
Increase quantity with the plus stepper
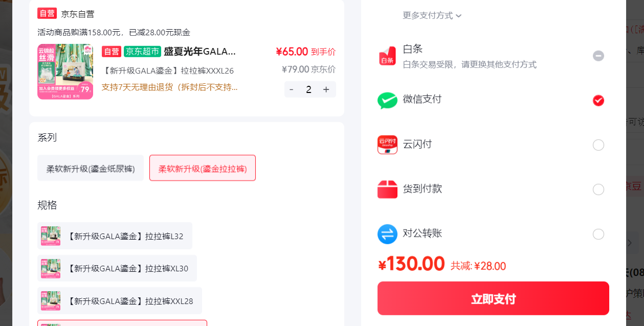tap(326, 89)
